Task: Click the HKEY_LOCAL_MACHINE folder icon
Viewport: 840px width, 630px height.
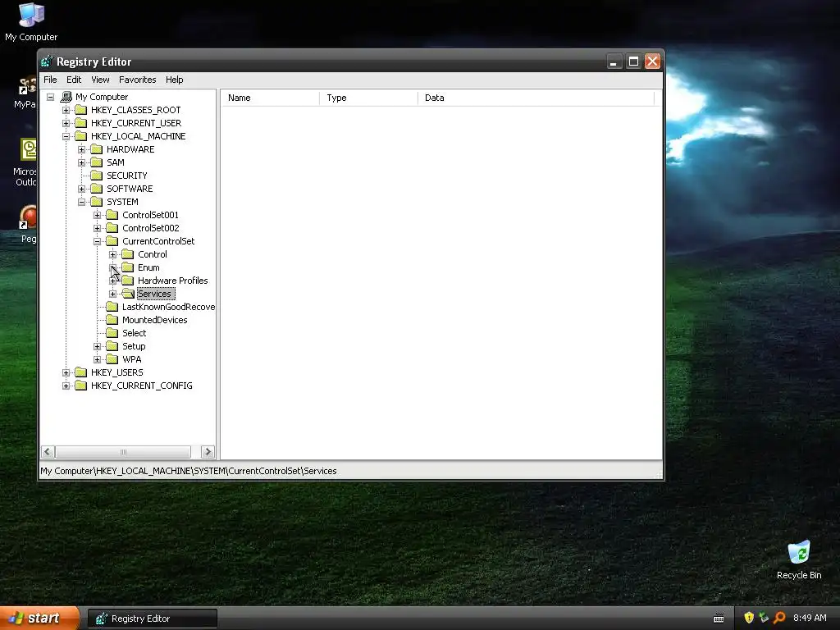Action: [x=81, y=136]
